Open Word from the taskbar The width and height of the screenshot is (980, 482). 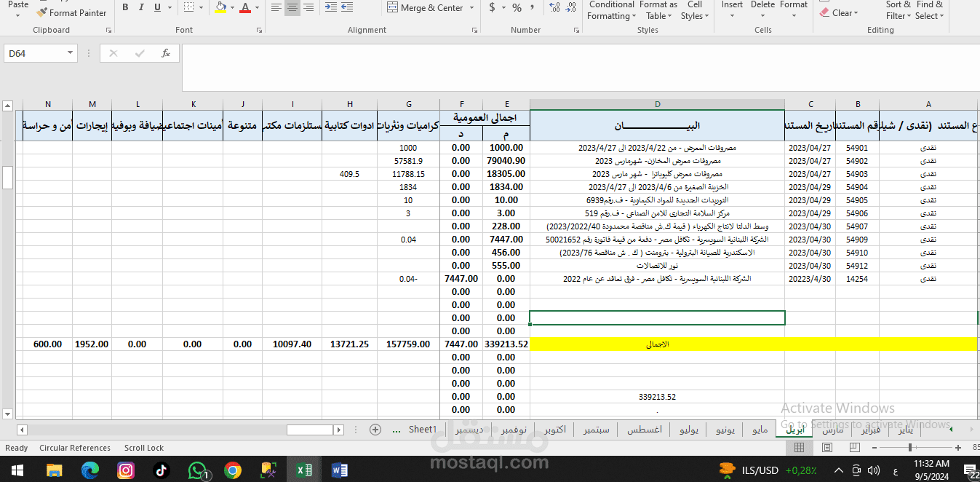click(x=340, y=470)
